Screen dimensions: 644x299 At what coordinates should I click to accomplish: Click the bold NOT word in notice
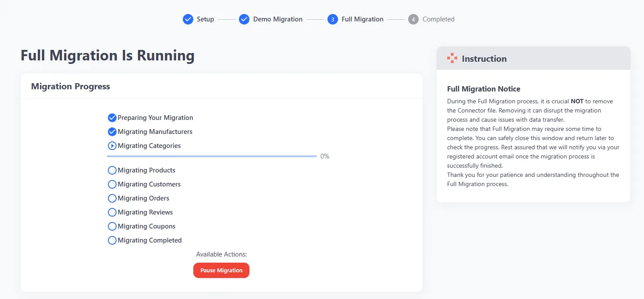[x=577, y=101]
